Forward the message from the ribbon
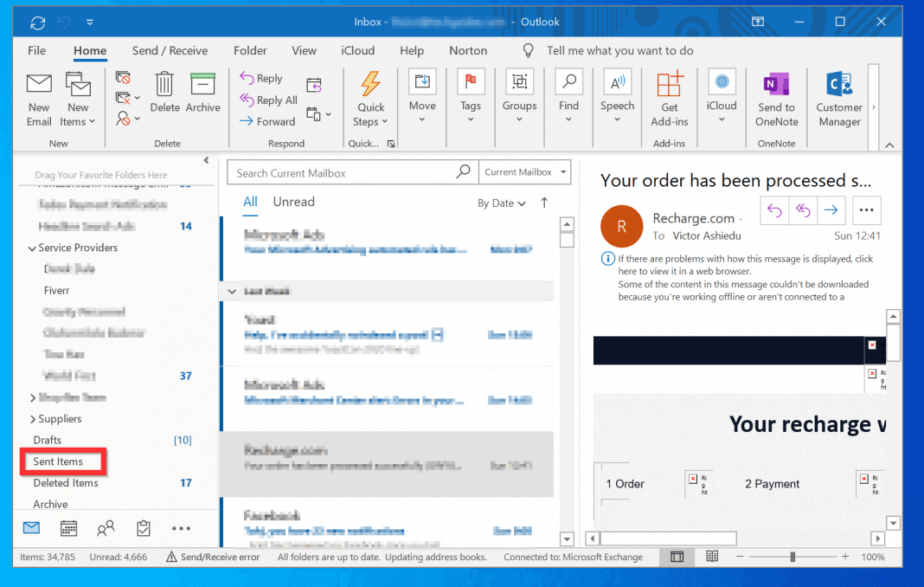The height and width of the screenshot is (587, 924). click(267, 121)
